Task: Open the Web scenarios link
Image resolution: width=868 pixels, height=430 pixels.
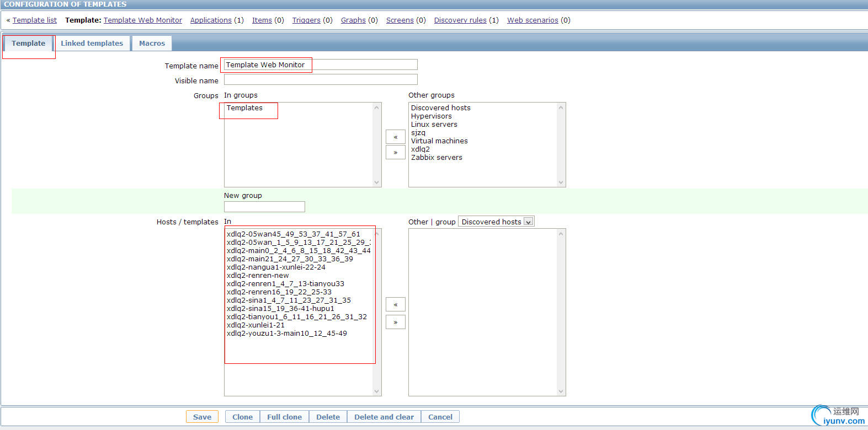Action: [x=532, y=20]
